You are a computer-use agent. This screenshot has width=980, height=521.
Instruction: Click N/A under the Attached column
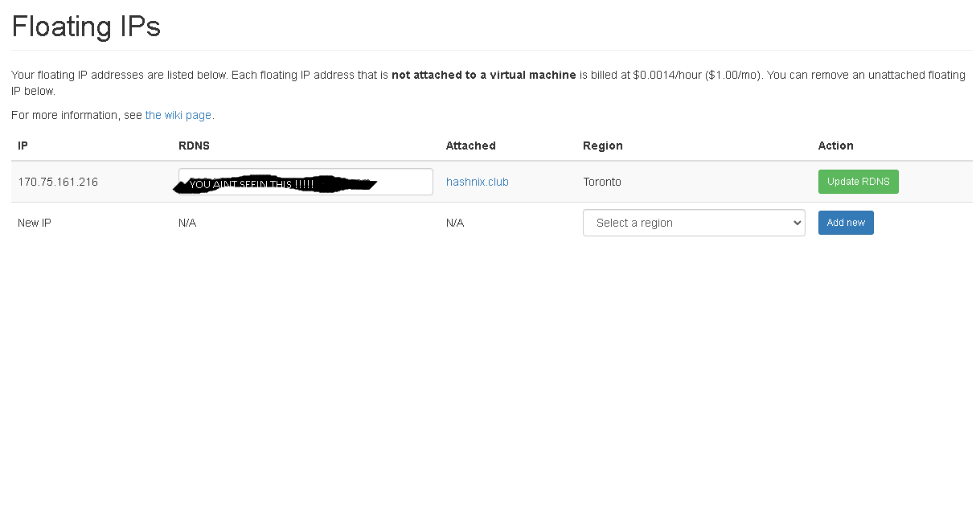tap(455, 223)
